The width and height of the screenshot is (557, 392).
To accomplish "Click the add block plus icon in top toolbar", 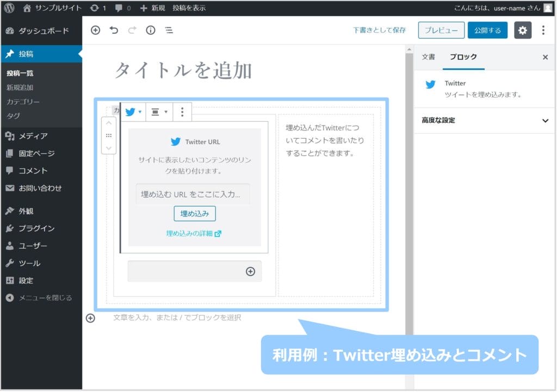I will 95,30.
